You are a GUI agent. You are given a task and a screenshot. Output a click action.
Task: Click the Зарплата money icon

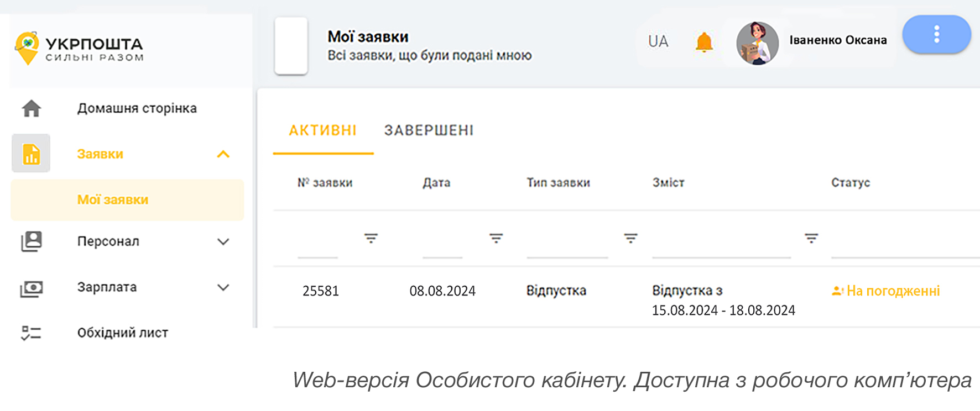pos(32,288)
